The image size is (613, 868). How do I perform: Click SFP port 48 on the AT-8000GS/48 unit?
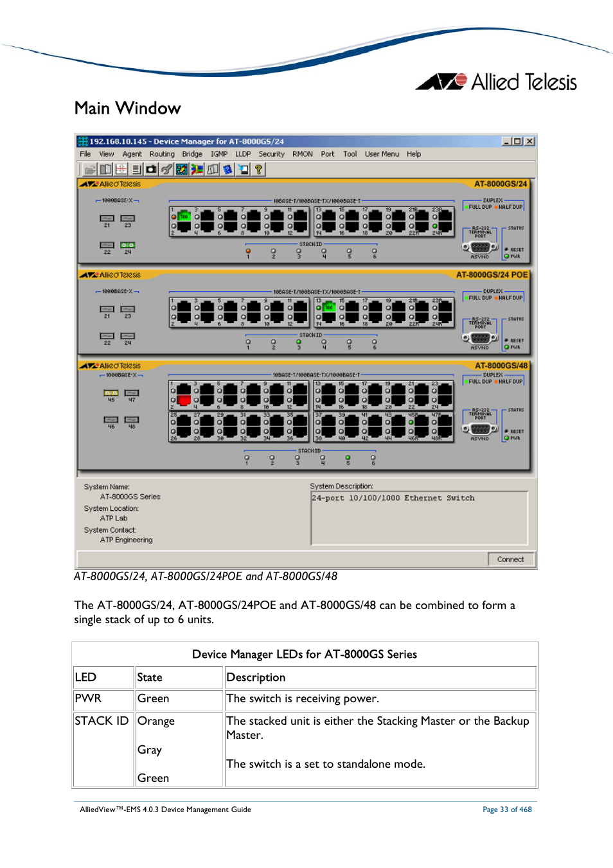pyautogui.click(x=132, y=420)
